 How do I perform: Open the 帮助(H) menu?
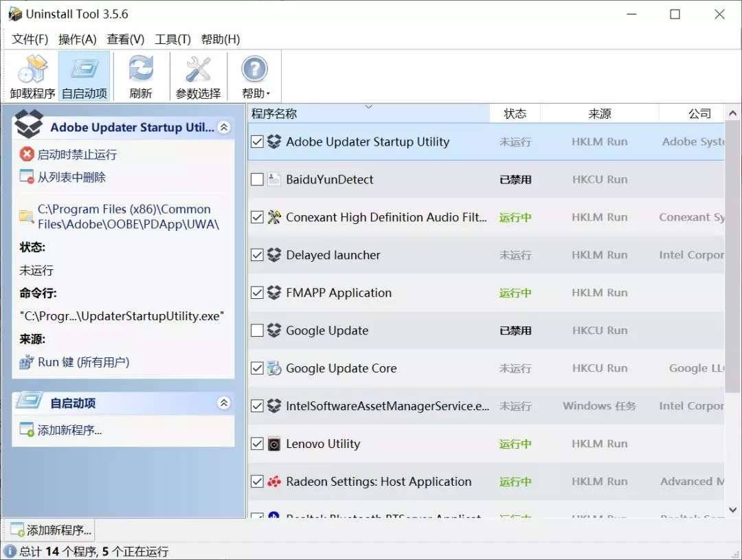[221, 39]
